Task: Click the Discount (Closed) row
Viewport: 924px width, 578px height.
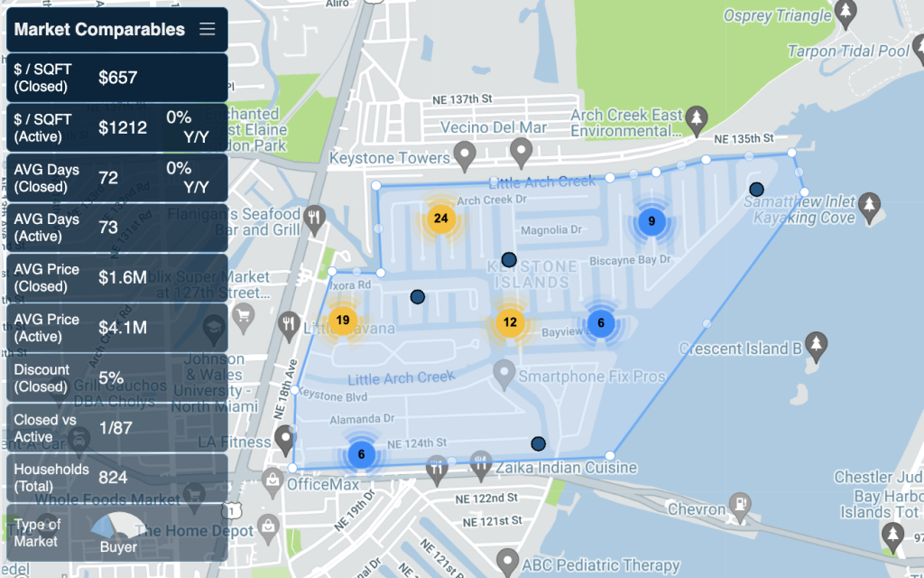Action: pyautogui.click(x=117, y=378)
